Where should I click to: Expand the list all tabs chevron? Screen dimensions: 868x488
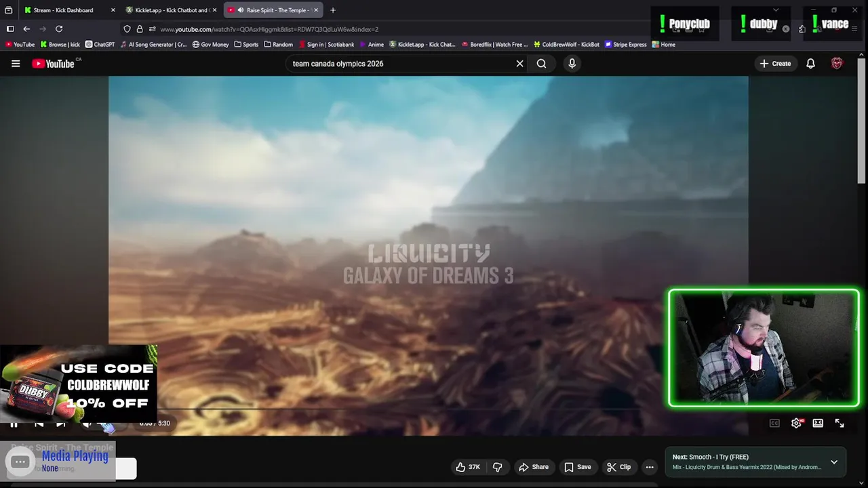[776, 10]
